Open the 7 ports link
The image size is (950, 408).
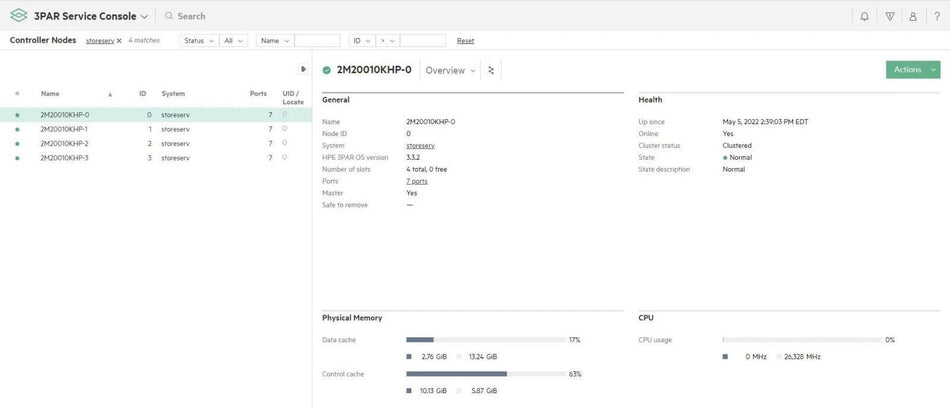pyautogui.click(x=417, y=181)
